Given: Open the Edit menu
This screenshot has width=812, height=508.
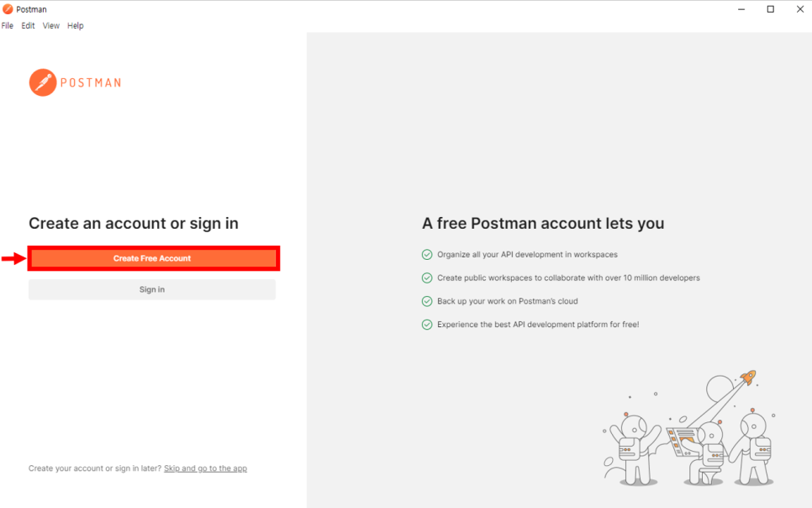Looking at the screenshot, I should [x=29, y=26].
